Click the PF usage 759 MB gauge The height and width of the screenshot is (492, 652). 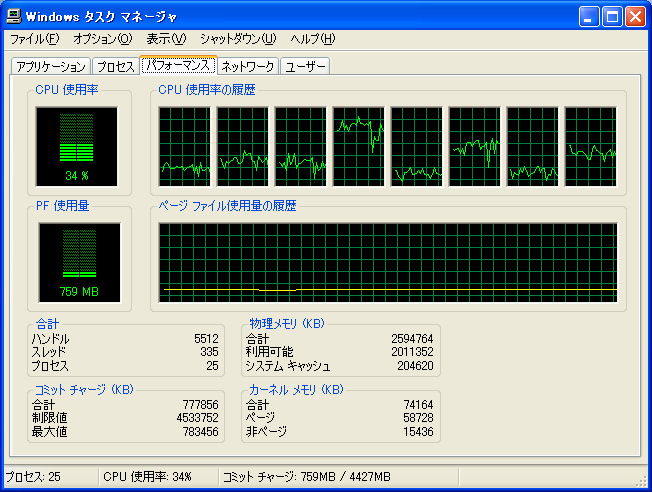pos(79,262)
